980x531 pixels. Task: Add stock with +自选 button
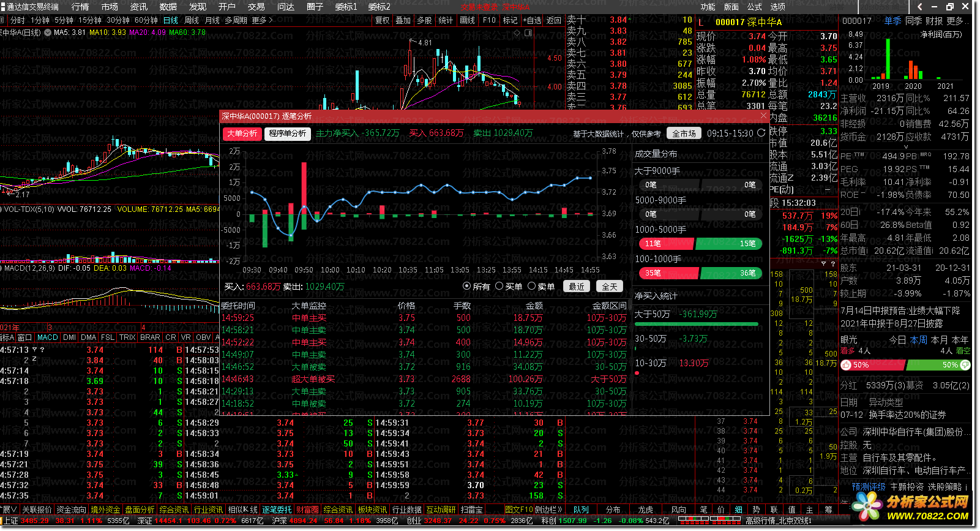click(532, 20)
